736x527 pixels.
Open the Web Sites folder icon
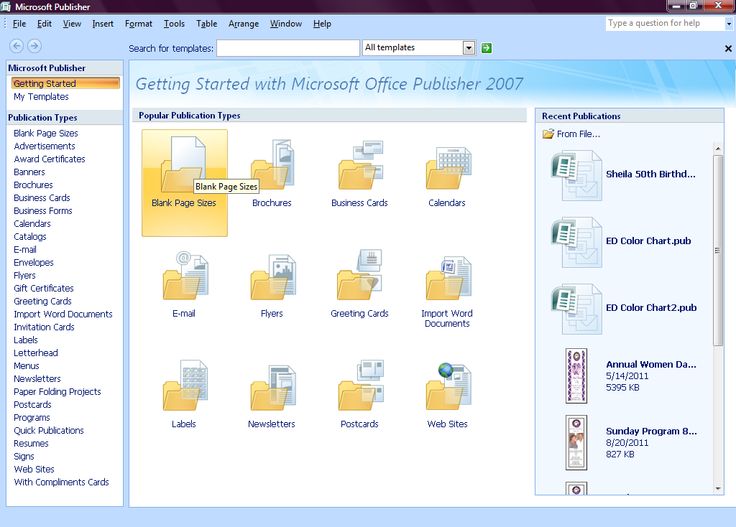tap(448, 386)
